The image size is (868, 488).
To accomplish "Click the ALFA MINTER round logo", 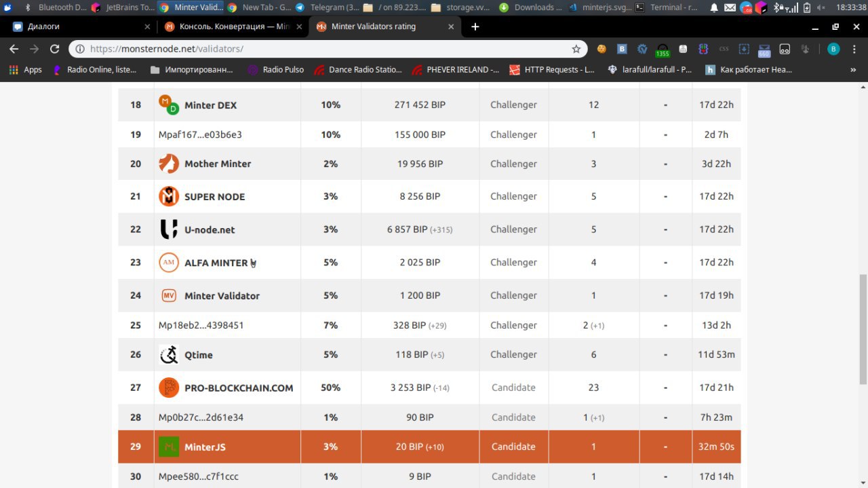I will (x=168, y=262).
